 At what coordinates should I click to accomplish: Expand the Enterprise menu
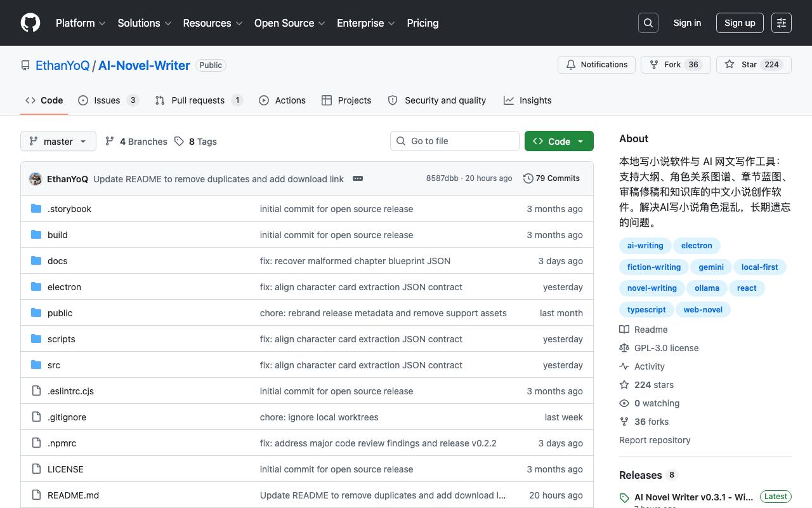[x=366, y=23]
